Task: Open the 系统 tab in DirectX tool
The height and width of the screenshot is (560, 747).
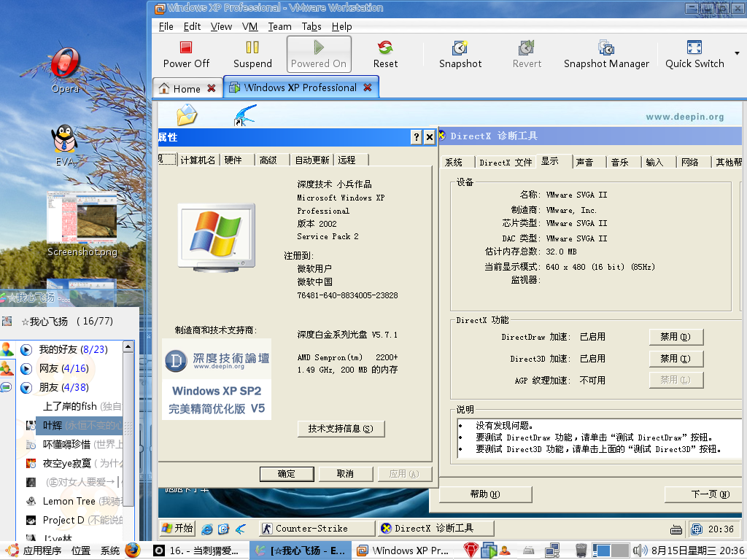Action: pos(454,163)
